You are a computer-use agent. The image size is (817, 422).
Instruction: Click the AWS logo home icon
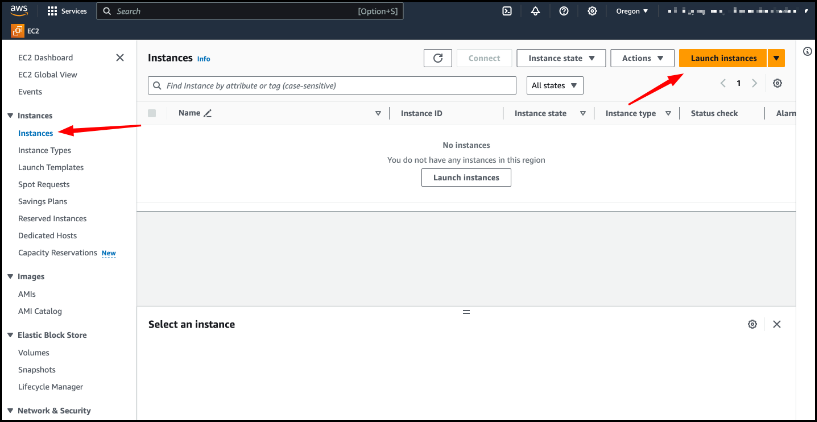19,10
